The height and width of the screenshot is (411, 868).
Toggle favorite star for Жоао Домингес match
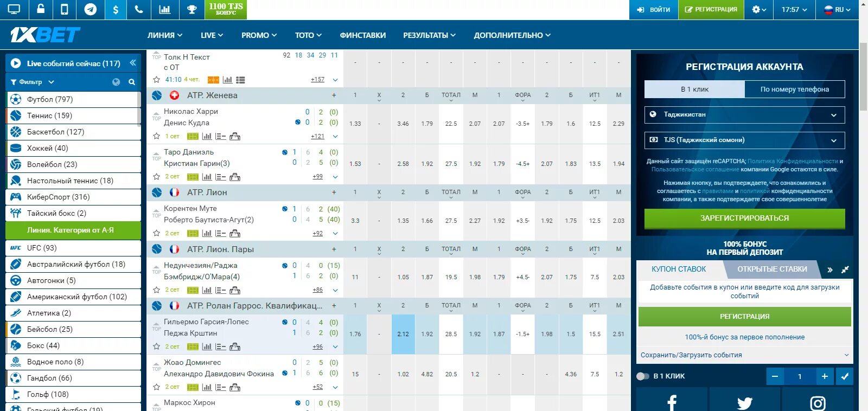pos(156,387)
